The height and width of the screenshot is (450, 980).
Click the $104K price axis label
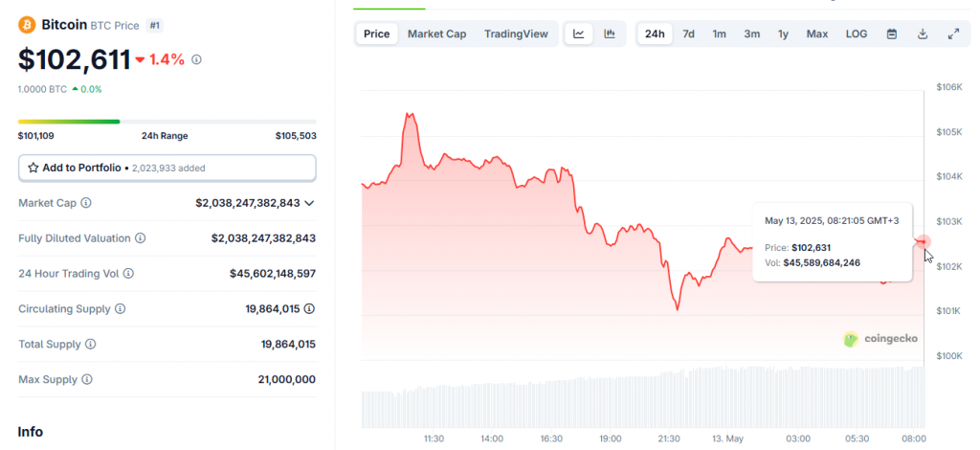(x=949, y=177)
